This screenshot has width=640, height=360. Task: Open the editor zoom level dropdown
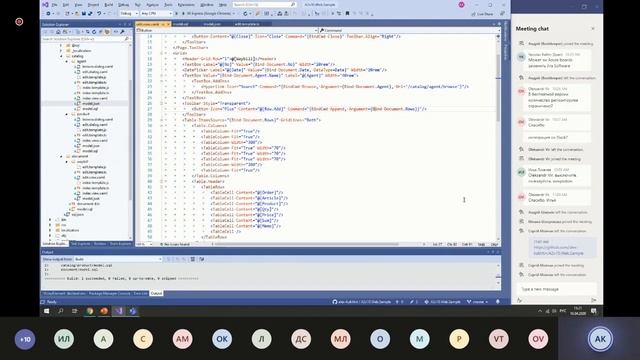coord(144,244)
